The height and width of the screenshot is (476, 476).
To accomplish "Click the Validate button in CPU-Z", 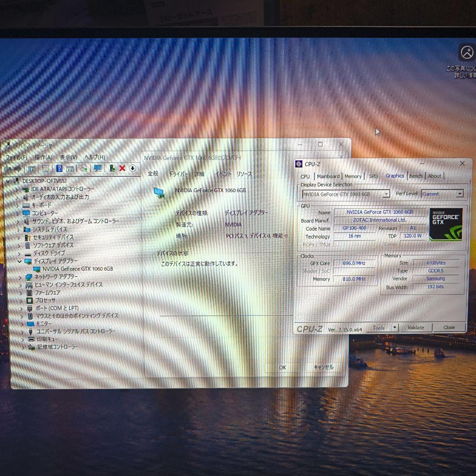I will pos(416,327).
